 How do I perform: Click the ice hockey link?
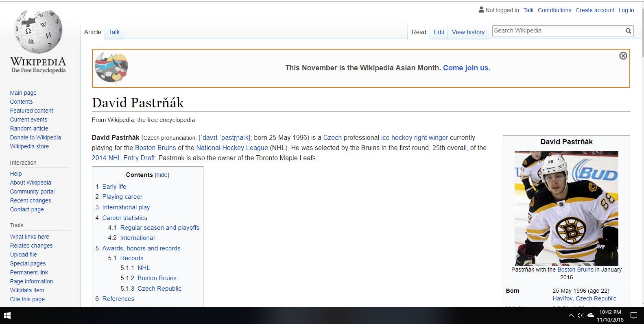tap(396, 138)
